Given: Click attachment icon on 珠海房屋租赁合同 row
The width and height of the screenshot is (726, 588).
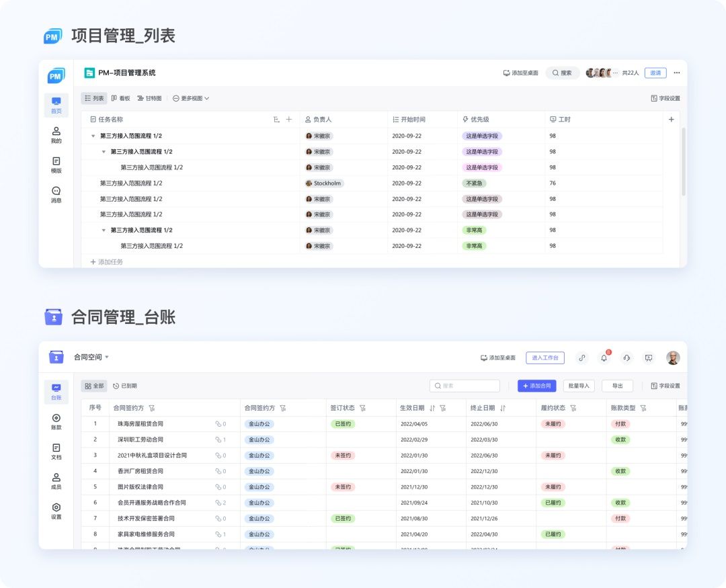Looking at the screenshot, I should click(218, 424).
